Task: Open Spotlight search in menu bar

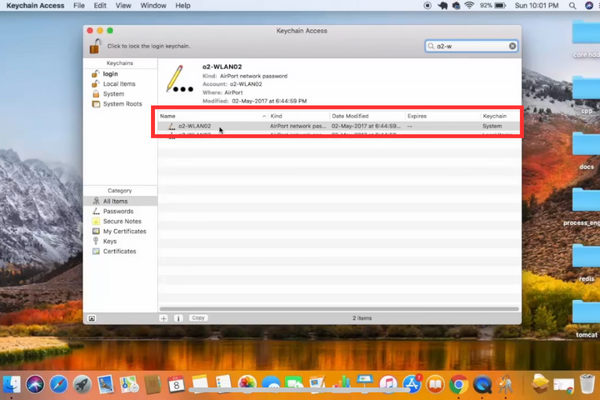Action: [x=572, y=6]
